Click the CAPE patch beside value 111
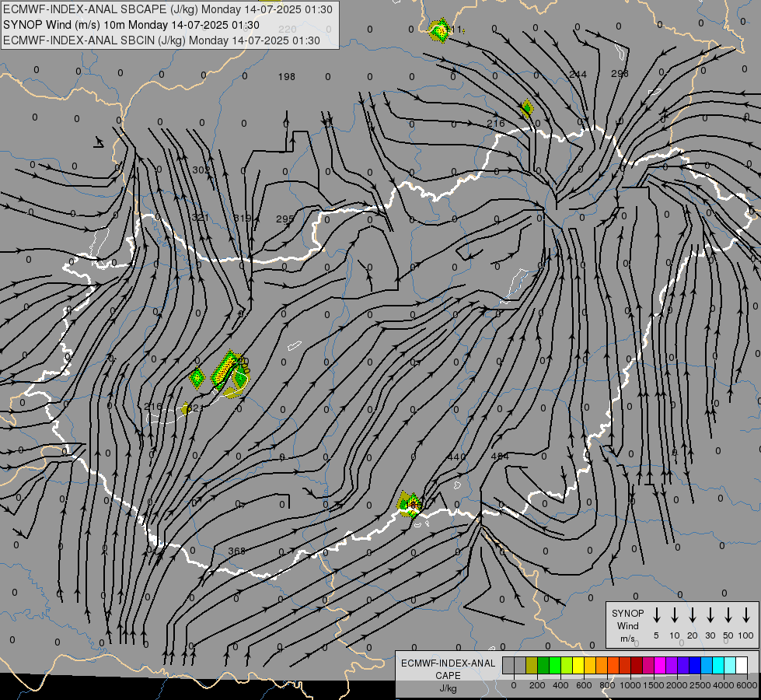Viewport: 761px width, 700px height. coord(439,31)
